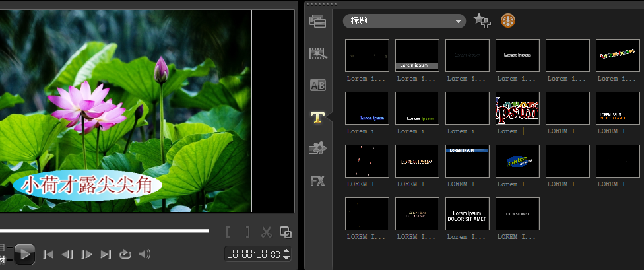Select the Title library T icon
The width and height of the screenshot is (644, 270).
[x=318, y=118]
